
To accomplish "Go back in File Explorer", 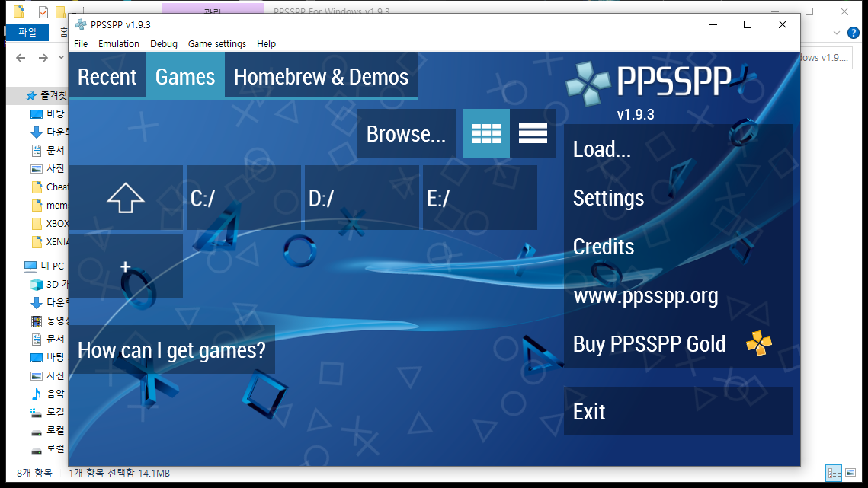I will click(21, 58).
